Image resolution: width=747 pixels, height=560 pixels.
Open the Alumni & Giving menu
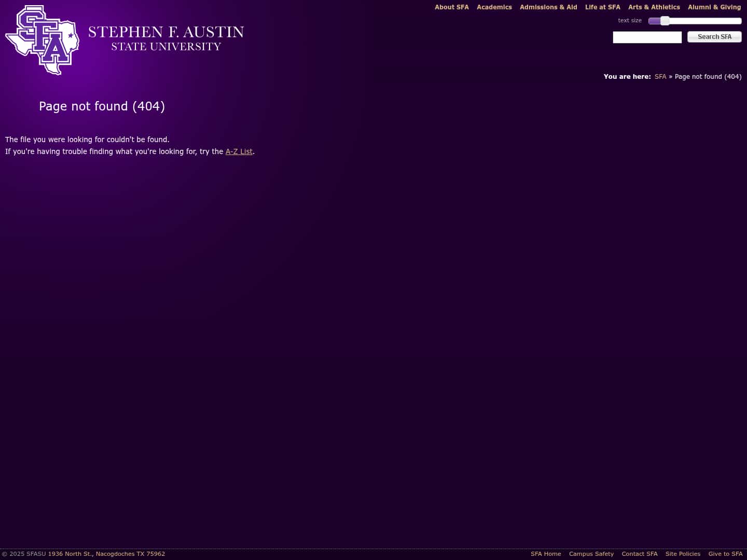click(x=714, y=7)
